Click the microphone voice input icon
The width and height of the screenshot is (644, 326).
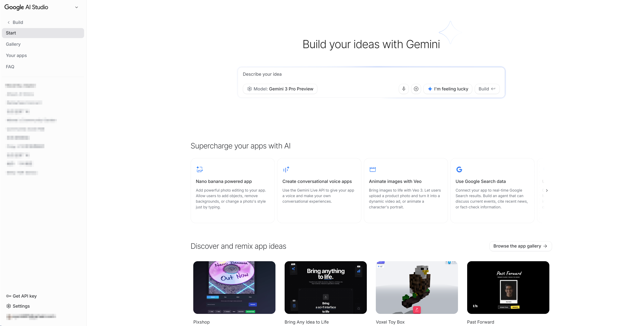(403, 89)
